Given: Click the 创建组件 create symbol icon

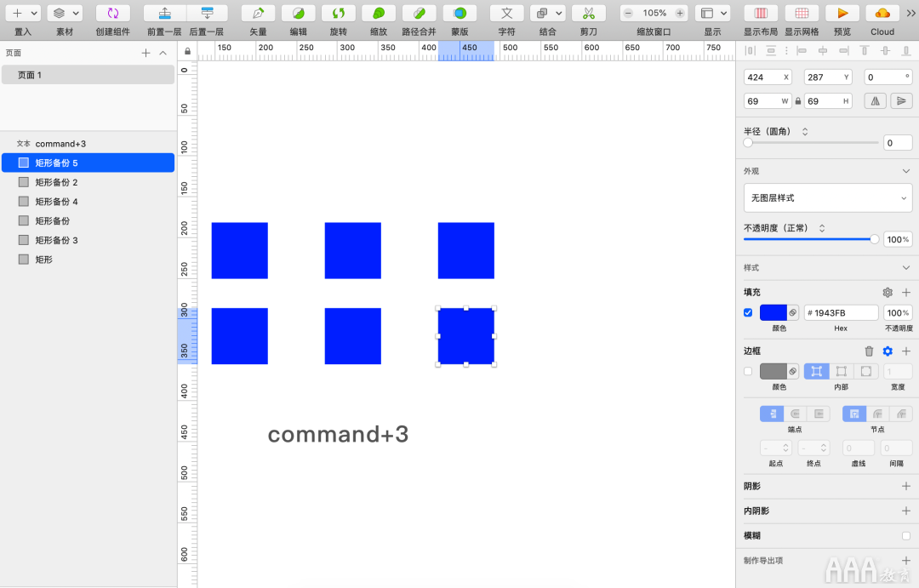Looking at the screenshot, I should pyautogui.click(x=112, y=13).
